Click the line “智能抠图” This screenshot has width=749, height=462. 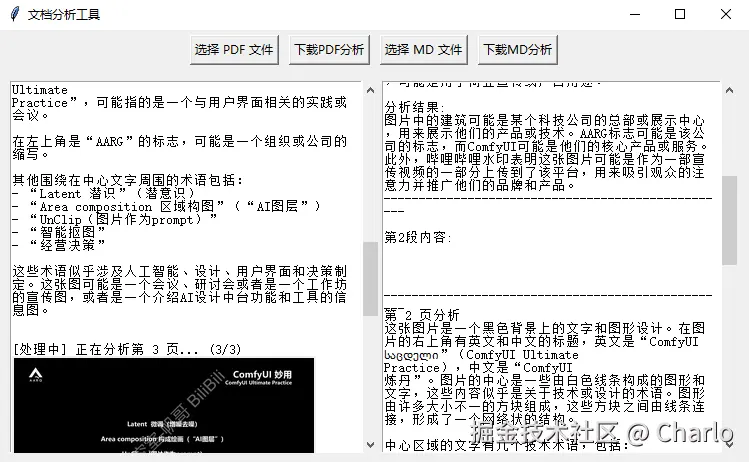point(67,233)
